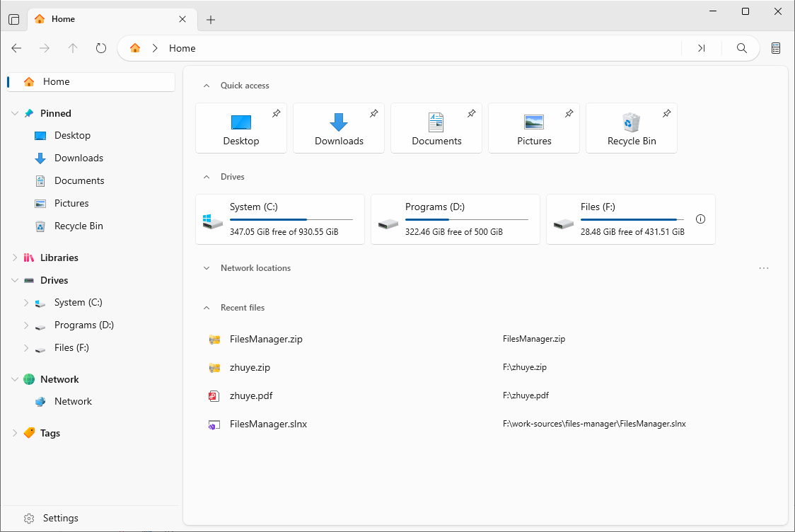The image size is (795, 532).
Task: Open the Programs (D:) drive card
Action: click(x=455, y=219)
